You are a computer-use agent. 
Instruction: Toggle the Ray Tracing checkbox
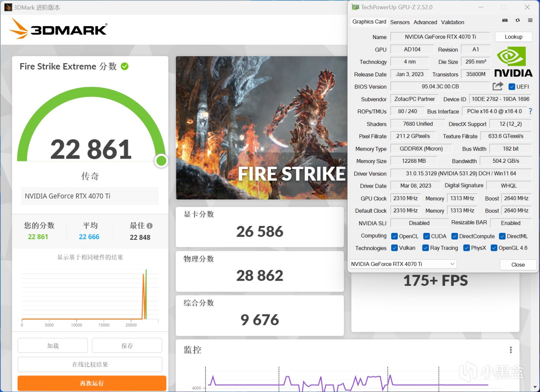(426, 248)
